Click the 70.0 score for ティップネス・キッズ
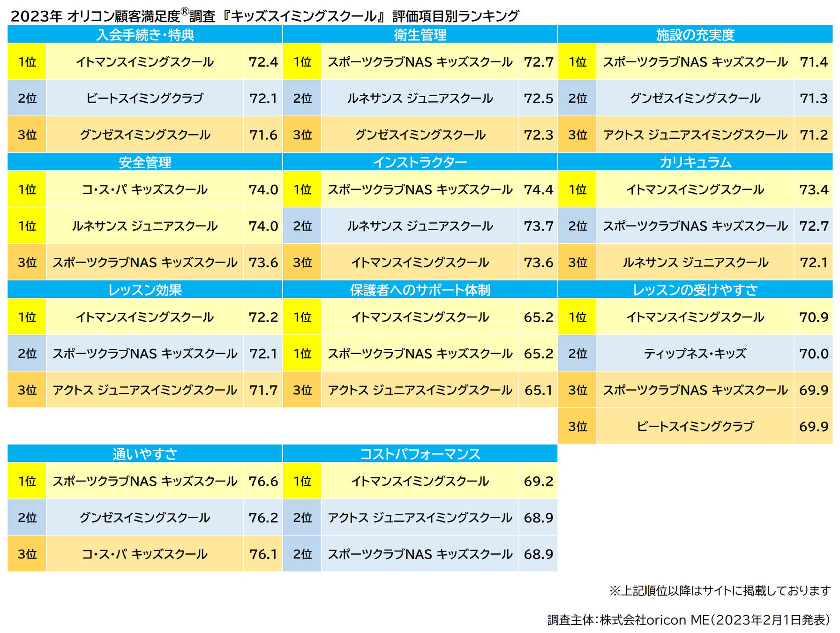The height and width of the screenshot is (633, 840). pos(813,354)
